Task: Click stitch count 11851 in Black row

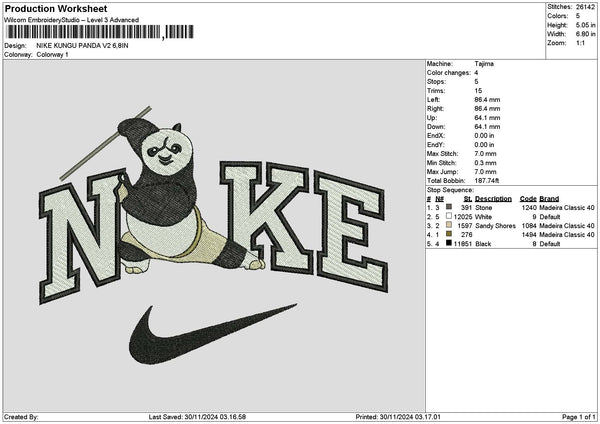Action: [x=463, y=244]
